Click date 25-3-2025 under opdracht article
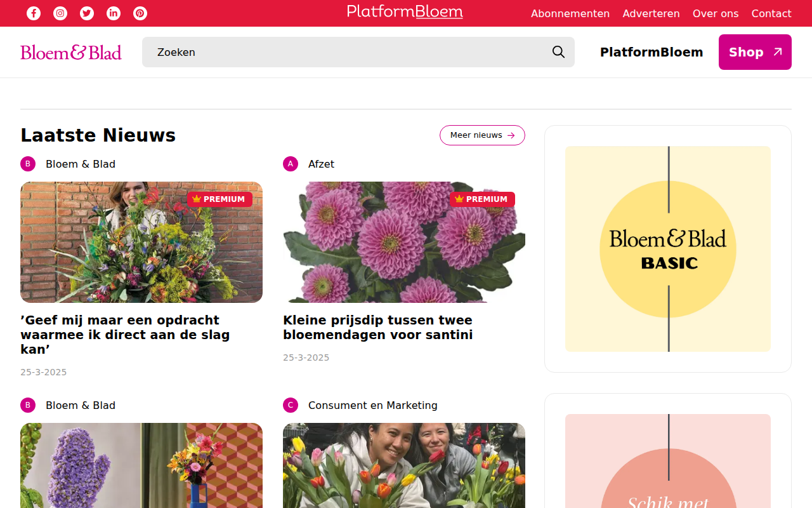 tap(44, 372)
